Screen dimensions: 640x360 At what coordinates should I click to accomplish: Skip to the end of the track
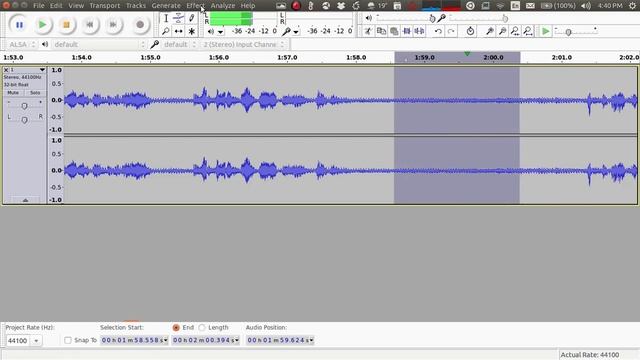113,25
